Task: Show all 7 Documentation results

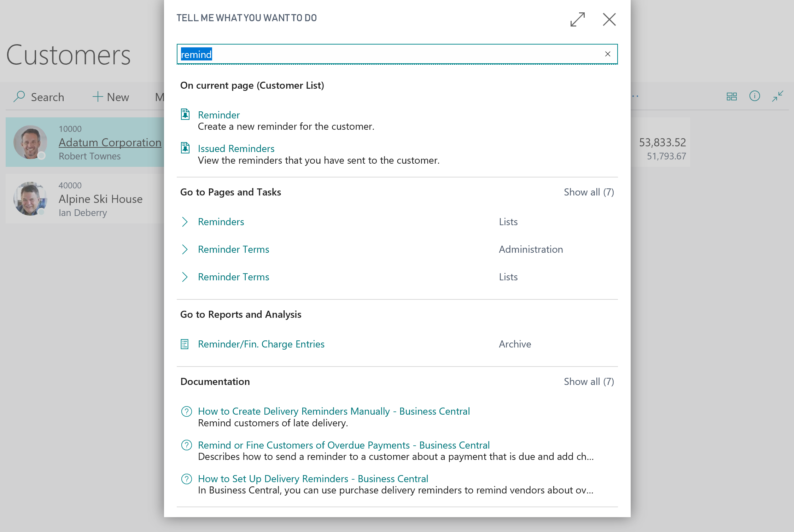Action: [588, 381]
